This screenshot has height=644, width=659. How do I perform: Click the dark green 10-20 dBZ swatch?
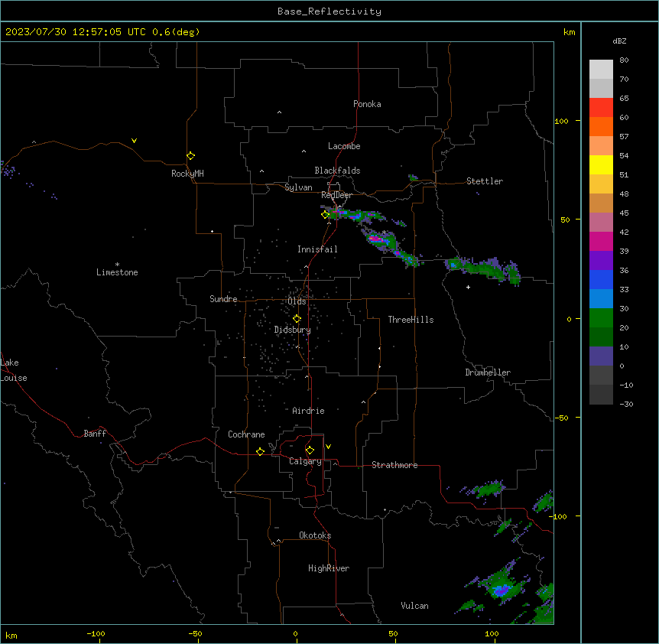click(601, 337)
